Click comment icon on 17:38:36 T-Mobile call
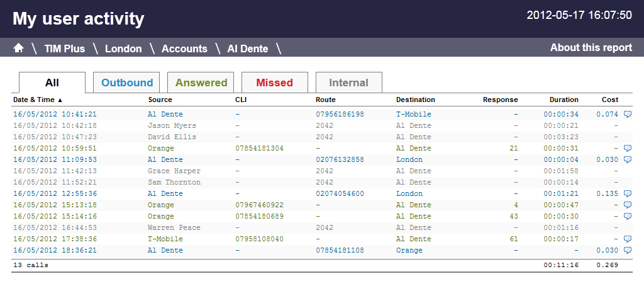Screen dimensions: 644x286 (627, 239)
